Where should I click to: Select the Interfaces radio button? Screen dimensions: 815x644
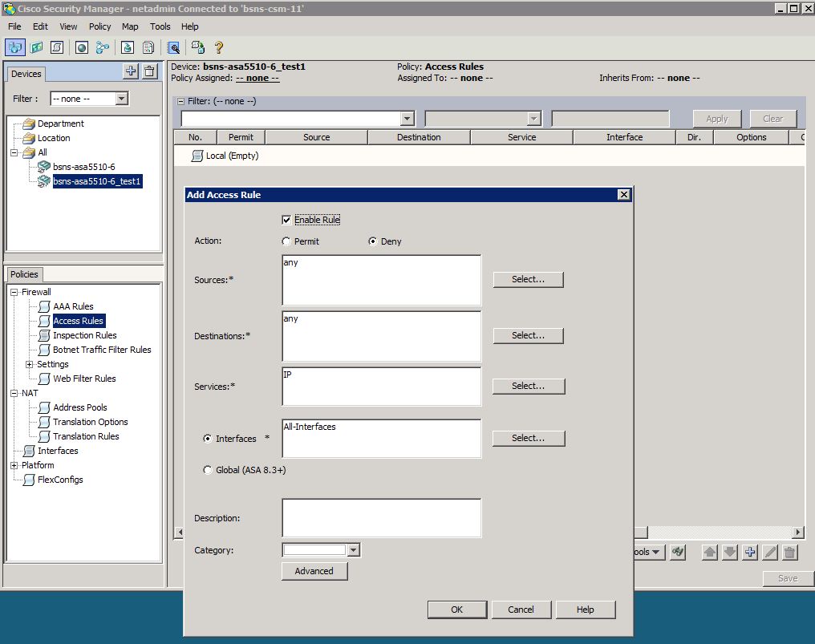tap(208, 439)
